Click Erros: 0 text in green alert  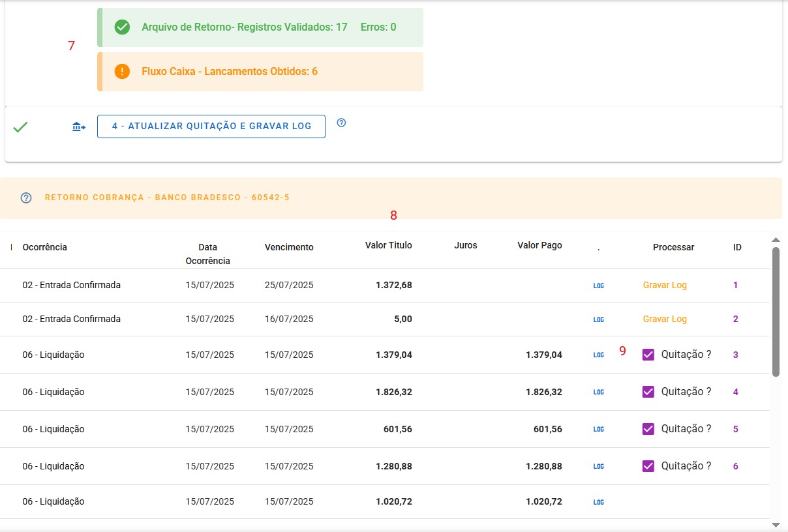coord(378,27)
